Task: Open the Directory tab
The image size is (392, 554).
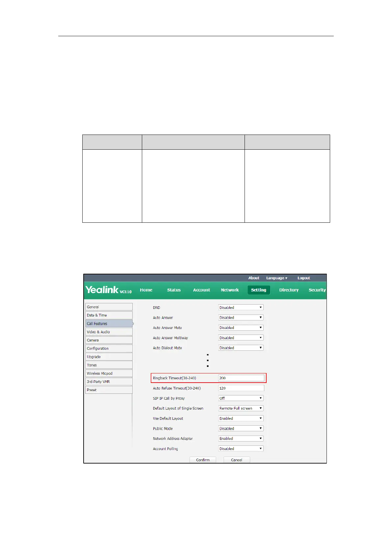Action: (289, 290)
